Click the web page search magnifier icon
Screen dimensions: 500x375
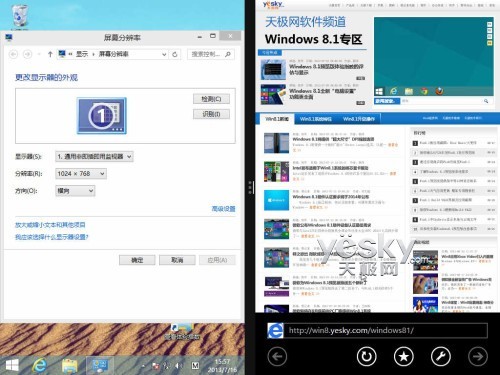(486, 101)
